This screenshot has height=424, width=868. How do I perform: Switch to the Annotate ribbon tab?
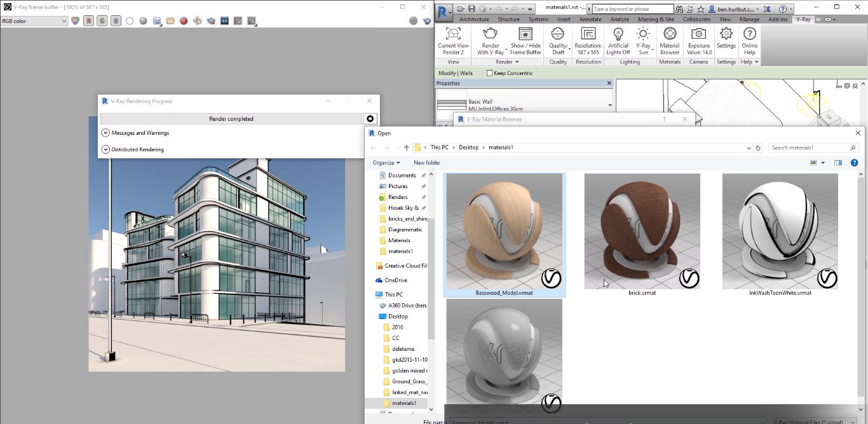590,19
